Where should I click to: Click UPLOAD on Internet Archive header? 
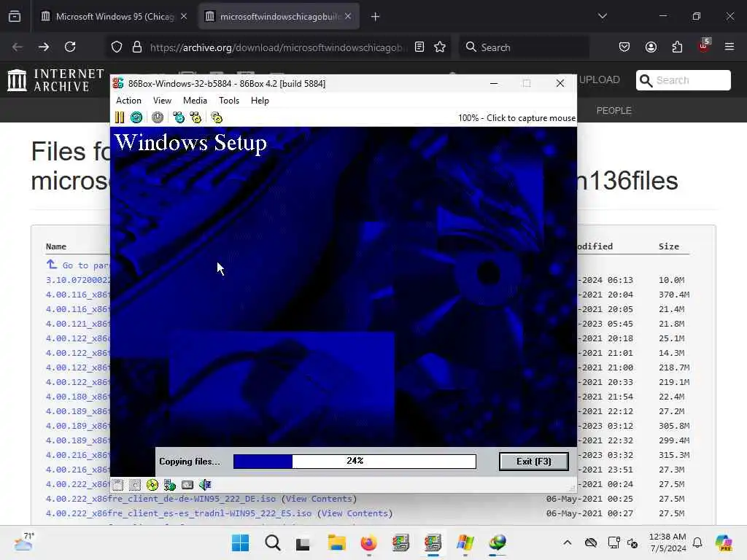pos(600,80)
